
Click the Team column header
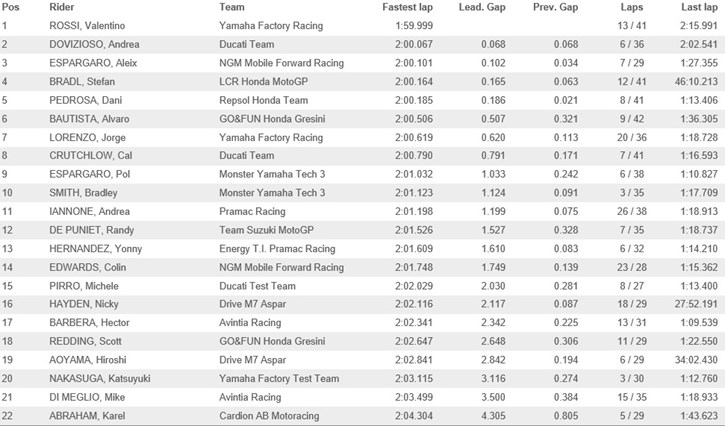tap(232, 7)
